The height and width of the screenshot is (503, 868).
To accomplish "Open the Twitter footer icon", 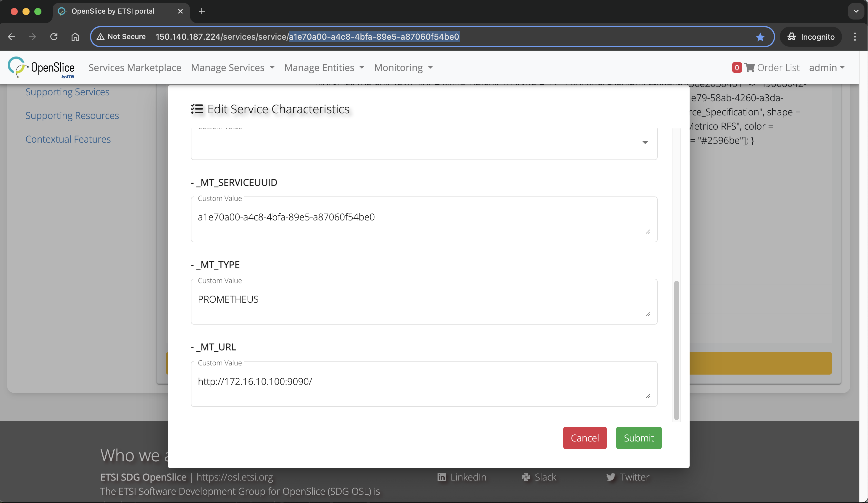I will pos(611,477).
